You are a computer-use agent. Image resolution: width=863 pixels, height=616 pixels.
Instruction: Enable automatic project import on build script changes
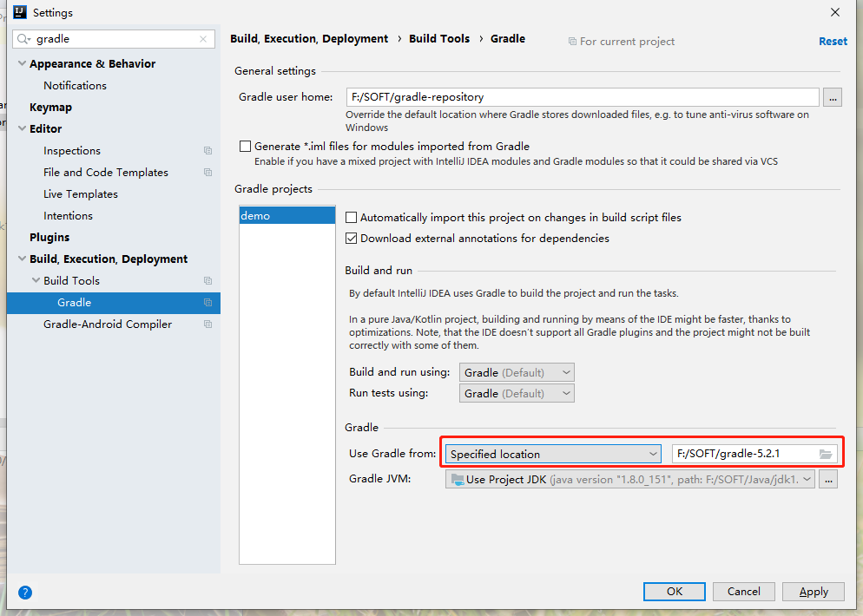351,217
